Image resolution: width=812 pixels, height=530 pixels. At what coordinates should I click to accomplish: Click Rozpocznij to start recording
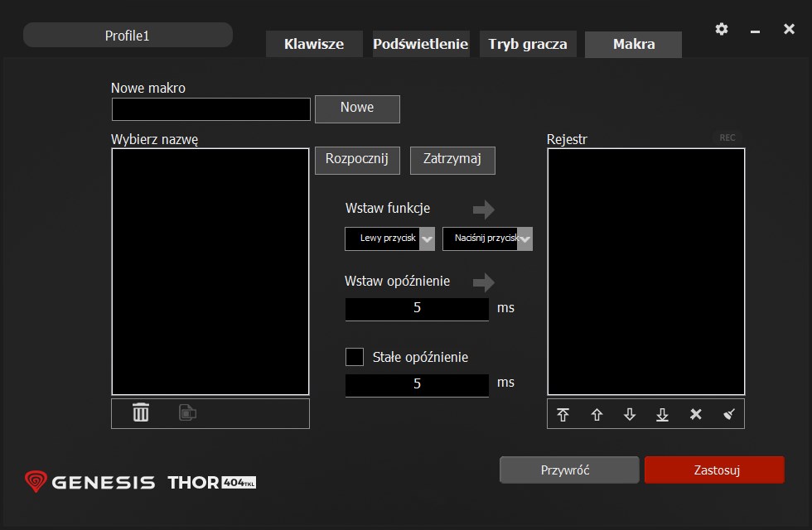[x=357, y=160]
